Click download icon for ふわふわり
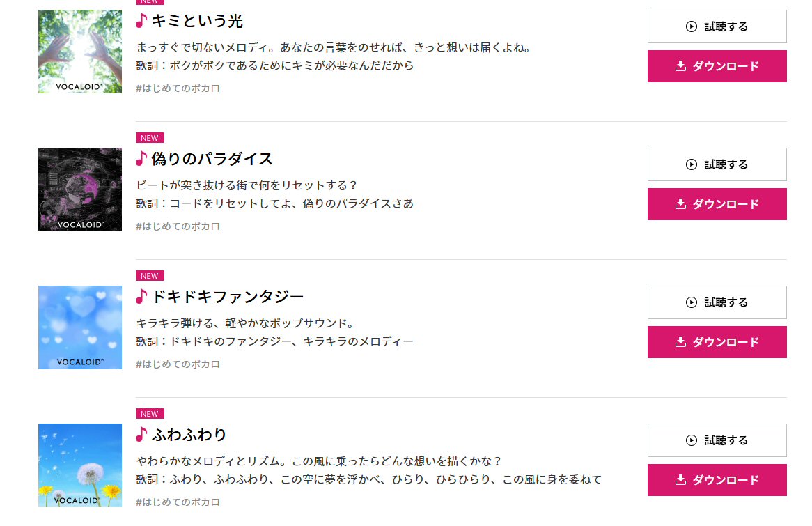 tap(681, 480)
